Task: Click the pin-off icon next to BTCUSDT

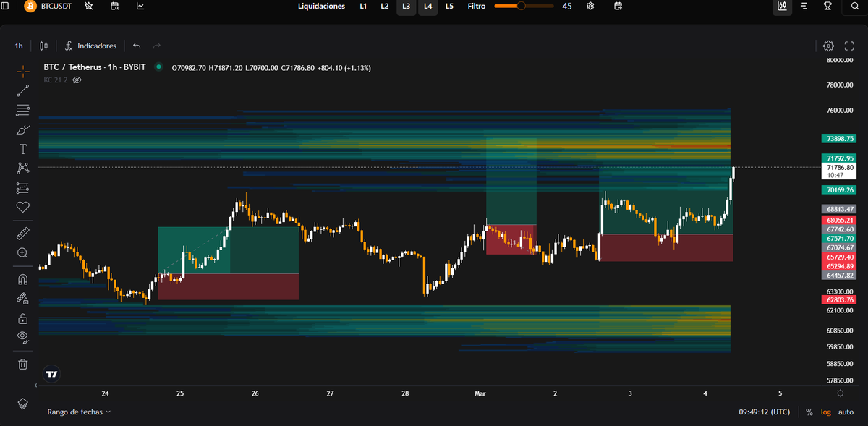Action: [x=88, y=7]
